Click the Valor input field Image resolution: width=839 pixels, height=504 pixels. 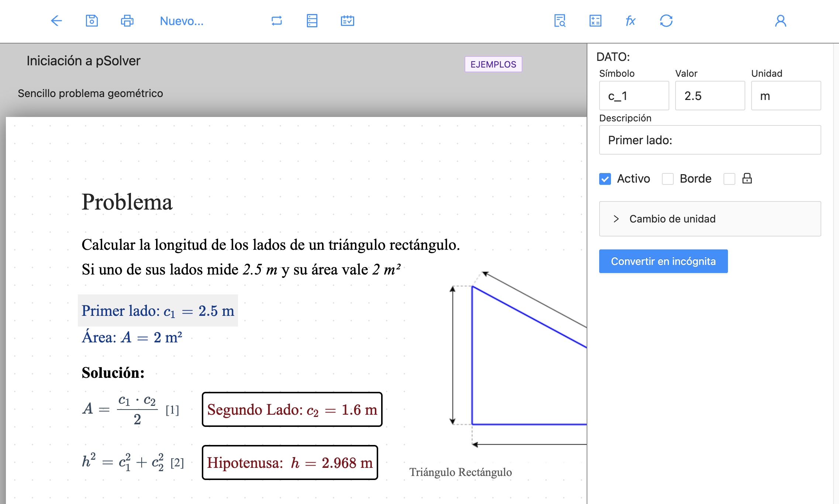click(x=710, y=96)
